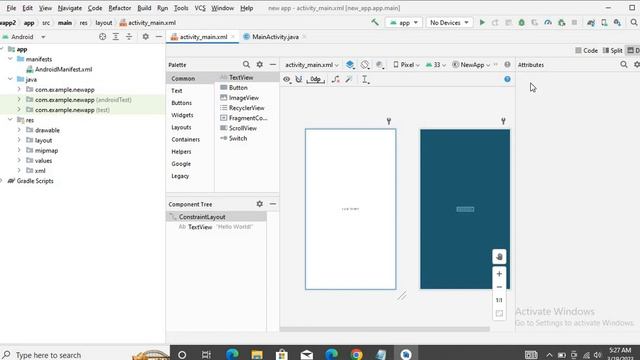The width and height of the screenshot is (640, 360).
Task: Search attributes magnifier icon
Action: point(624,64)
